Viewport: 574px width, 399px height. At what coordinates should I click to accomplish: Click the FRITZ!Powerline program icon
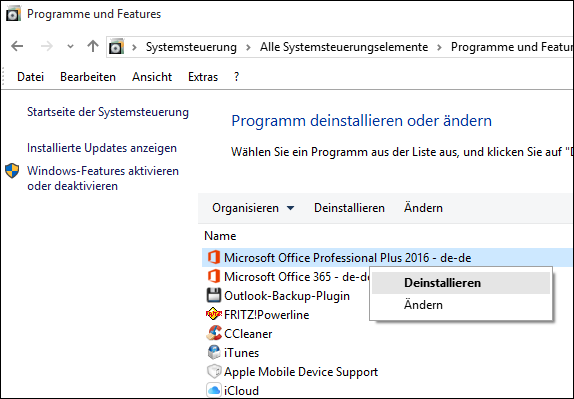click(214, 314)
